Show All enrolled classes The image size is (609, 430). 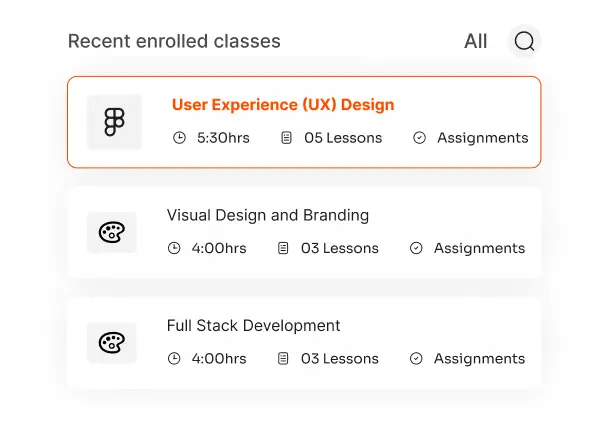pos(475,41)
